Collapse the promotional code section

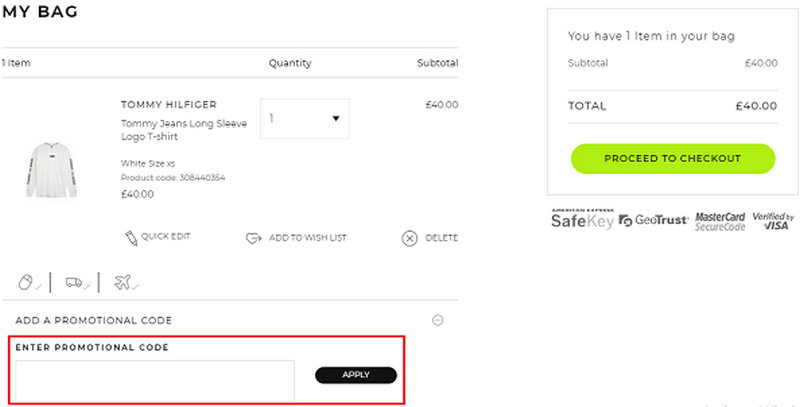[x=437, y=320]
